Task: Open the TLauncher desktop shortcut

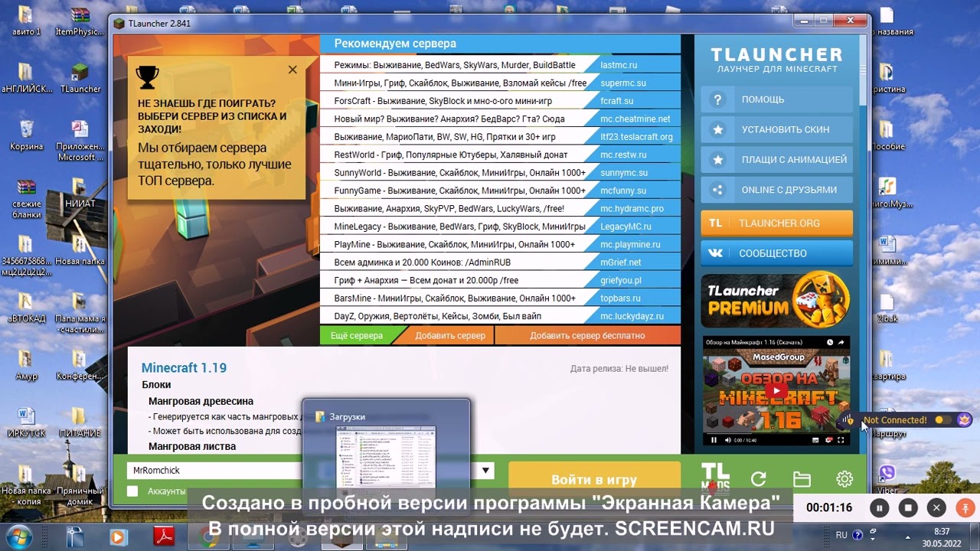Action: pyautogui.click(x=80, y=79)
